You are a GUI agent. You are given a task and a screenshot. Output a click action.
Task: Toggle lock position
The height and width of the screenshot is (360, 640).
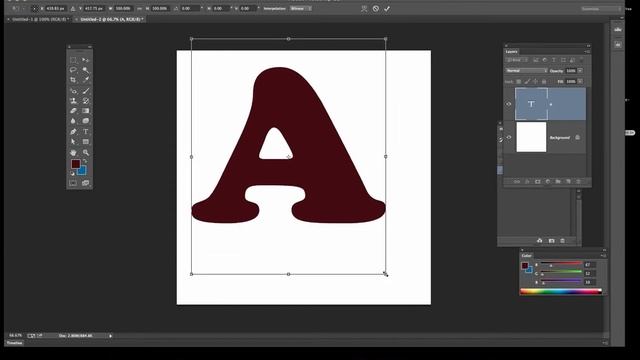pos(536,82)
